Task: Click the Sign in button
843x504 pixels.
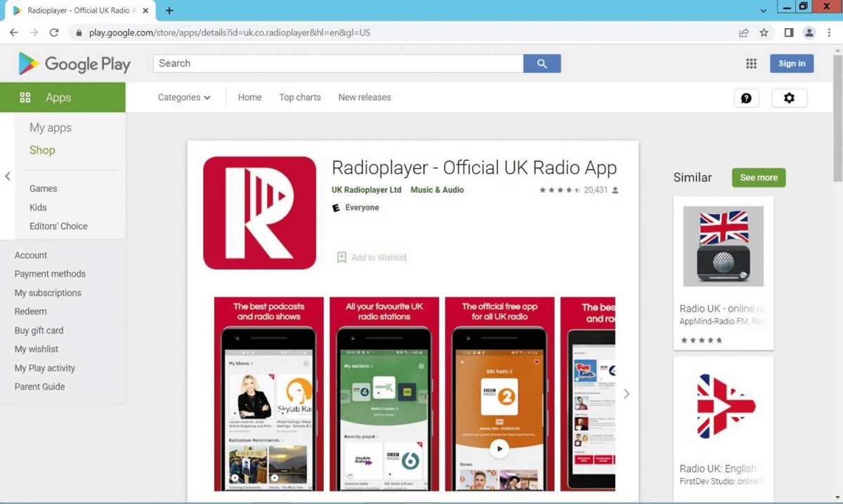Action: point(792,63)
